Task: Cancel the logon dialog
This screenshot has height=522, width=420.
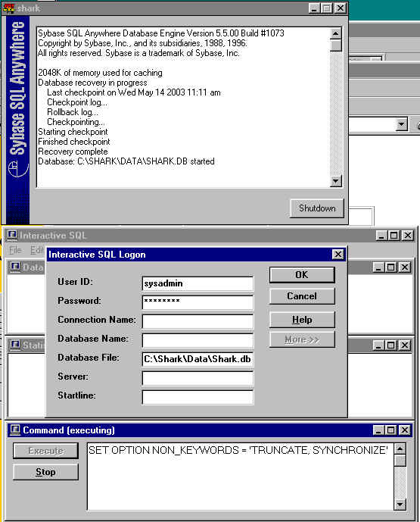Action: [302, 296]
